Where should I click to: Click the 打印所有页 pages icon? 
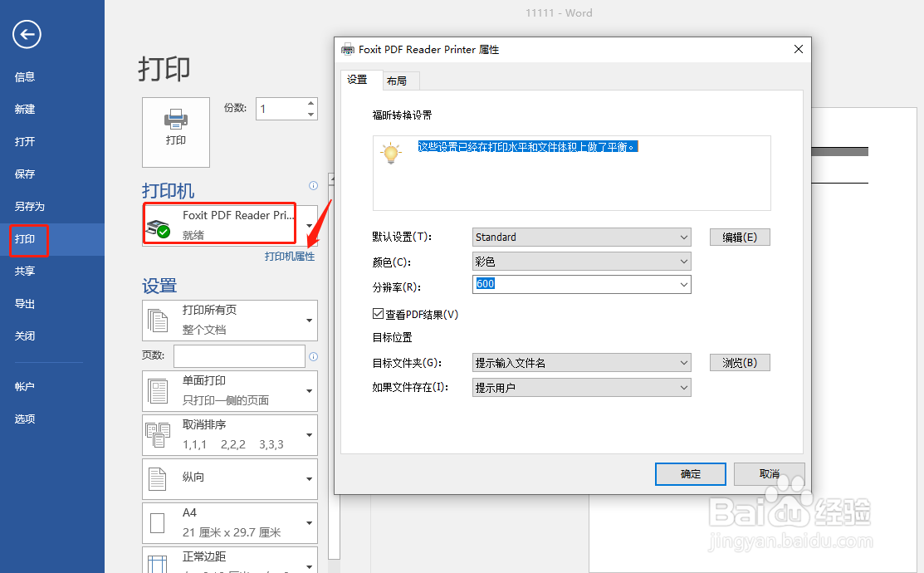158,320
